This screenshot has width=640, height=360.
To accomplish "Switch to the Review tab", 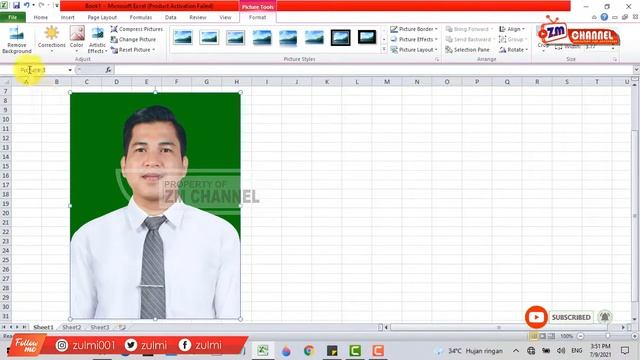I will (x=198, y=17).
